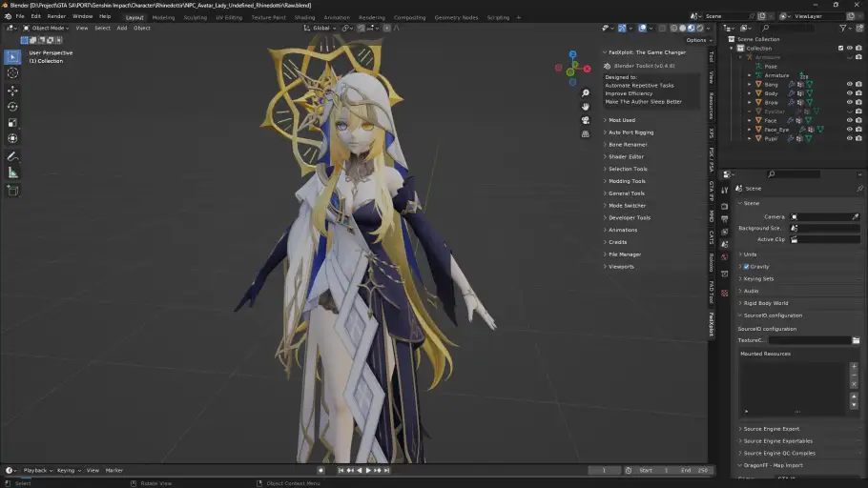Select solid viewport shading
Screen dimensions: 868x488
(x=683, y=28)
